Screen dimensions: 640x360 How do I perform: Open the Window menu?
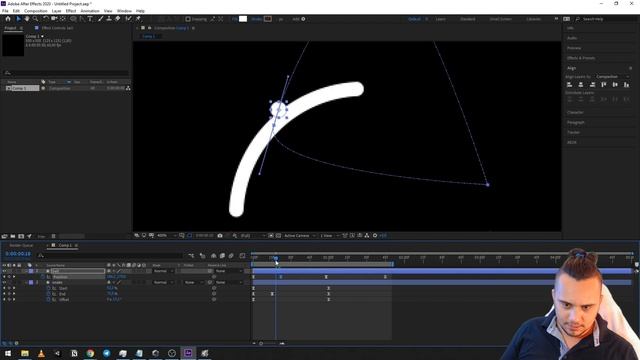[124, 11]
